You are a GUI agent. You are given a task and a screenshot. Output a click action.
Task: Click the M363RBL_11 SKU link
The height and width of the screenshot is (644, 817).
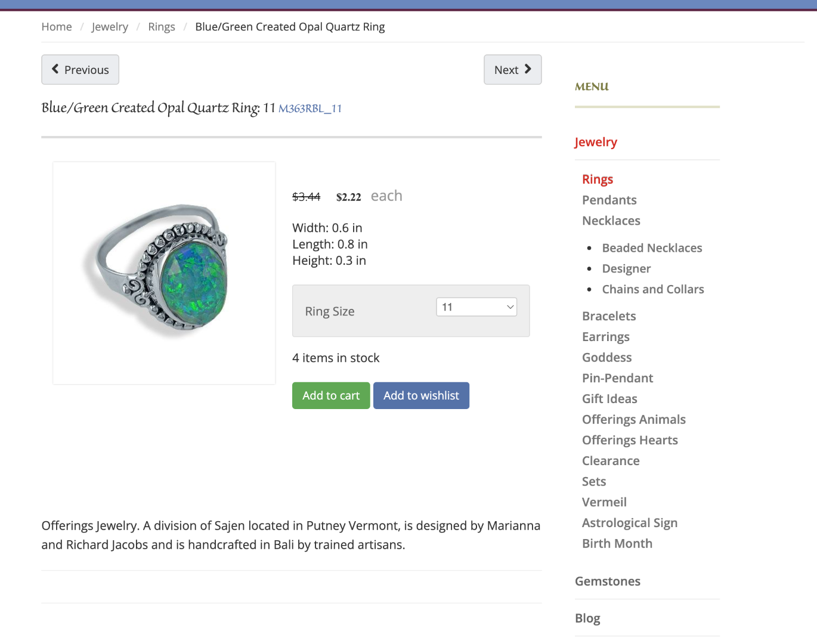[310, 109]
